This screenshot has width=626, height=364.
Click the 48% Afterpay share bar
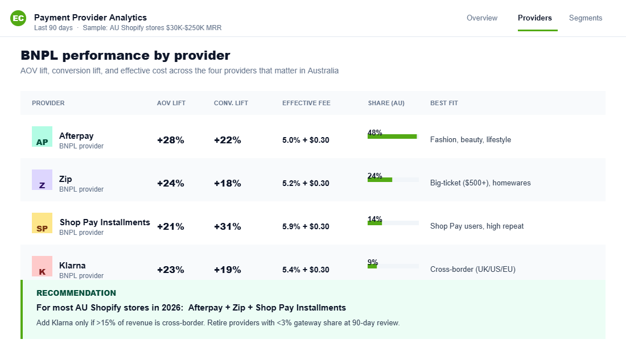coord(392,136)
